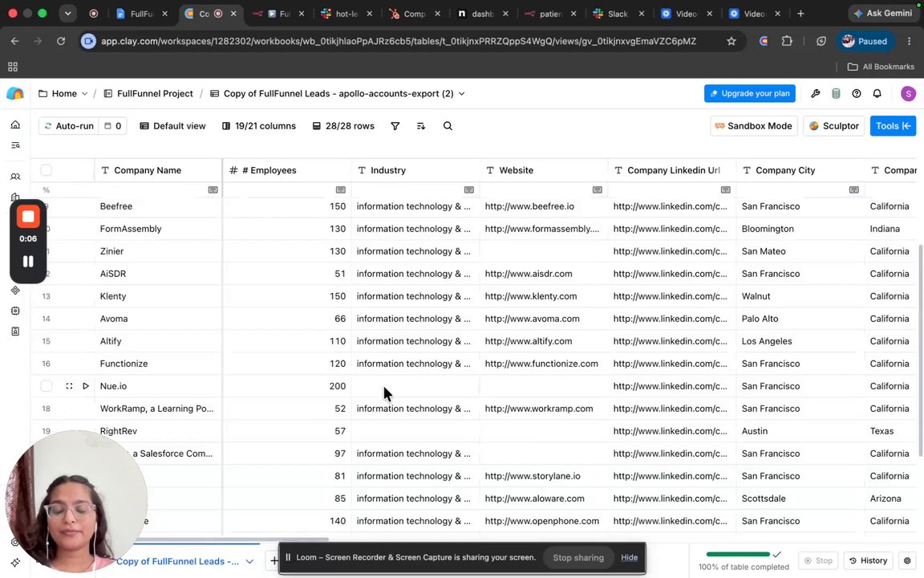Screen dimensions: 924x578
Task: Open the Company Name column keyboard icon
Action: click(x=213, y=190)
